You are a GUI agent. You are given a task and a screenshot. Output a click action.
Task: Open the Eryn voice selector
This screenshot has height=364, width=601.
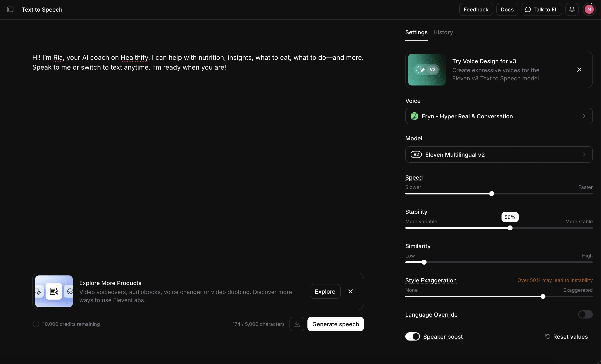point(499,116)
